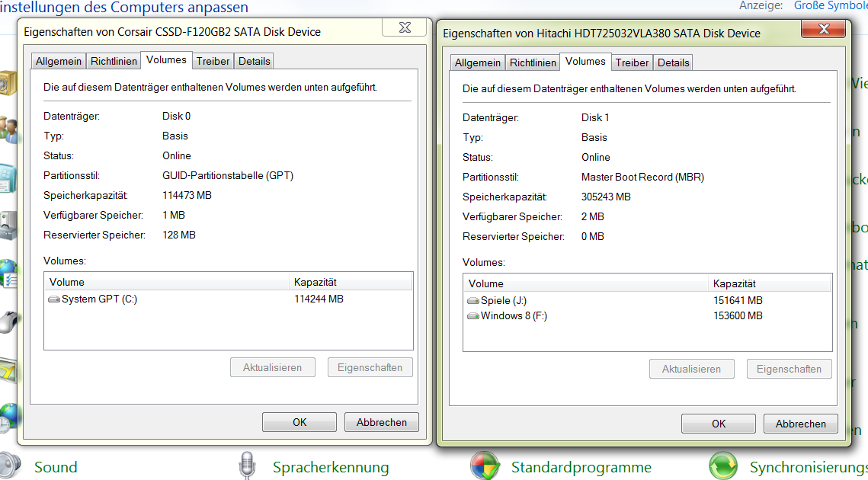Click OK in the Corsair properties dialog
This screenshot has width=868, height=480.
(x=299, y=422)
